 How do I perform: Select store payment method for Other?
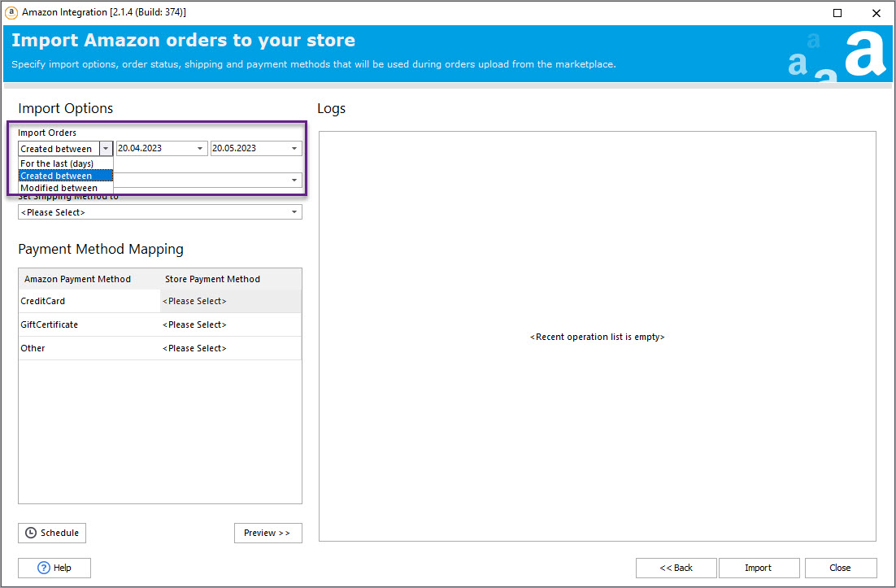tap(231, 348)
